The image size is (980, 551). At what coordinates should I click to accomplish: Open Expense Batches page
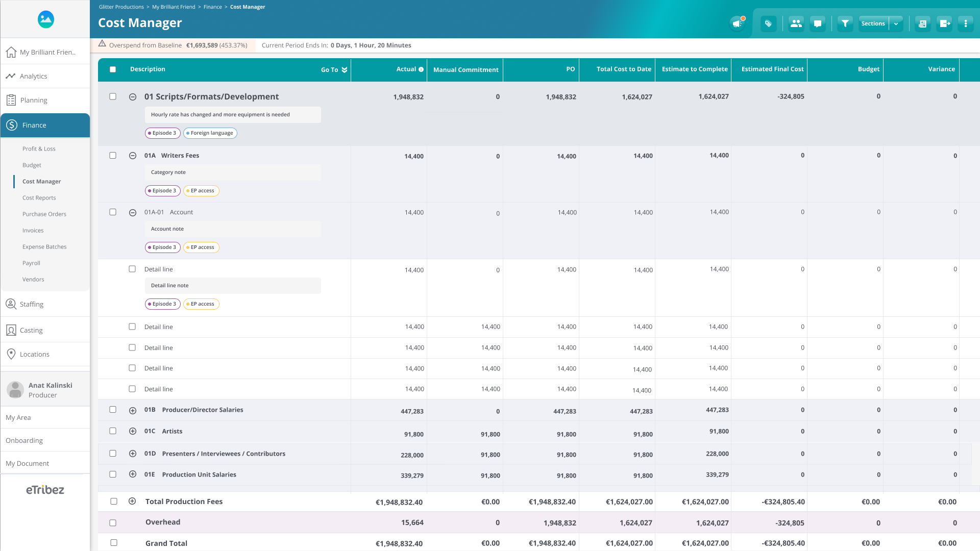[x=44, y=247]
